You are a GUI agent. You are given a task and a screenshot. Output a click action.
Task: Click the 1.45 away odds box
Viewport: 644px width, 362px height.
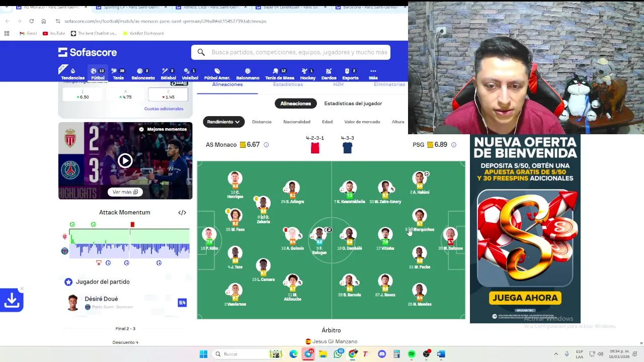[x=168, y=95]
